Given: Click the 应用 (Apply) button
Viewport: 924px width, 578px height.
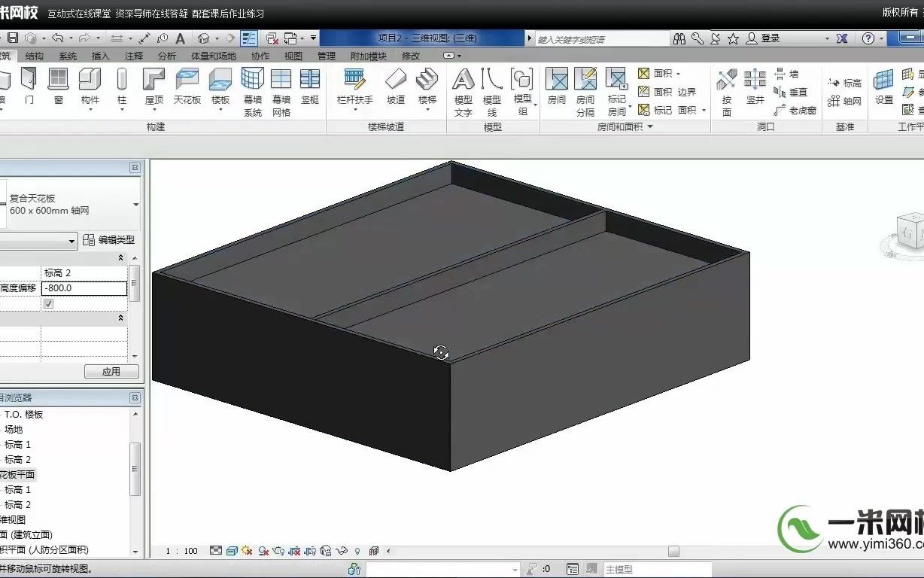Looking at the screenshot, I should coord(111,370).
